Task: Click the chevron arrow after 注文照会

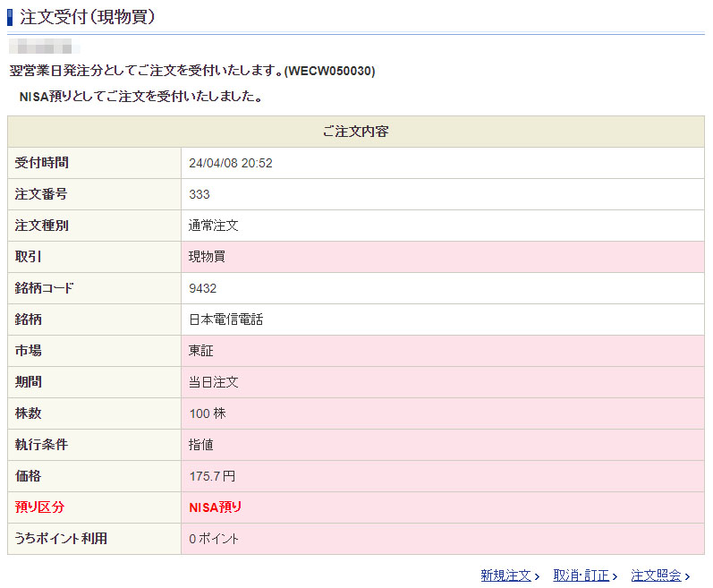Action: coord(687,576)
